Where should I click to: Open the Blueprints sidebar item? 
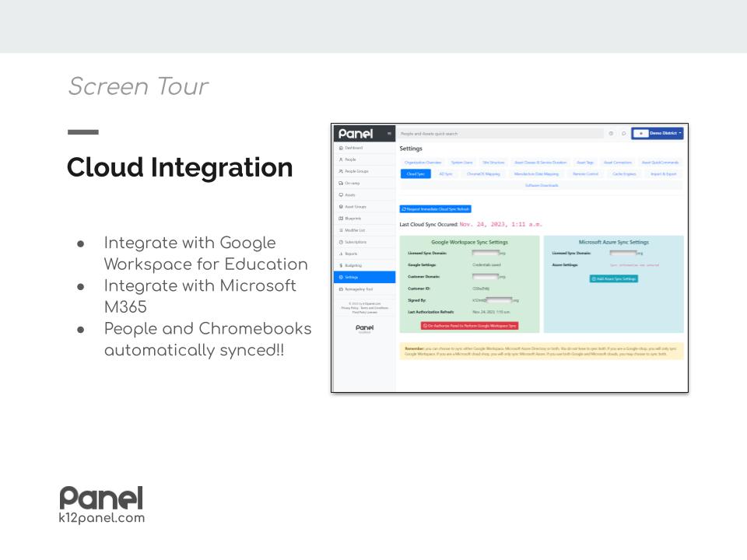pyautogui.click(x=364, y=218)
